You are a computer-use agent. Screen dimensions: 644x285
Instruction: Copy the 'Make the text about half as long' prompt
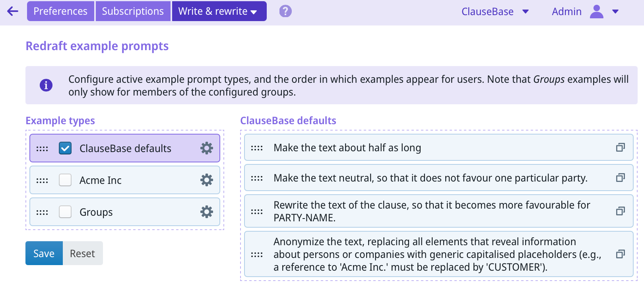point(620,148)
